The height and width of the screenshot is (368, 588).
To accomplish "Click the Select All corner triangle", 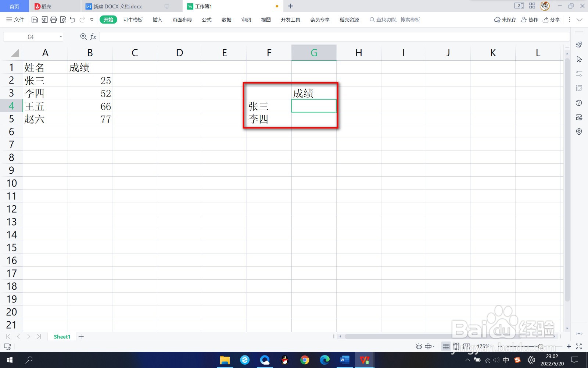I will (x=15, y=53).
